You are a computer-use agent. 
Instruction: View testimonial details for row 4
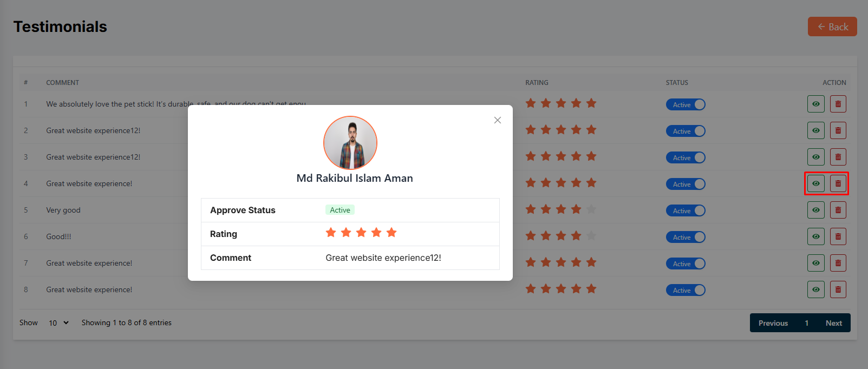(x=815, y=183)
